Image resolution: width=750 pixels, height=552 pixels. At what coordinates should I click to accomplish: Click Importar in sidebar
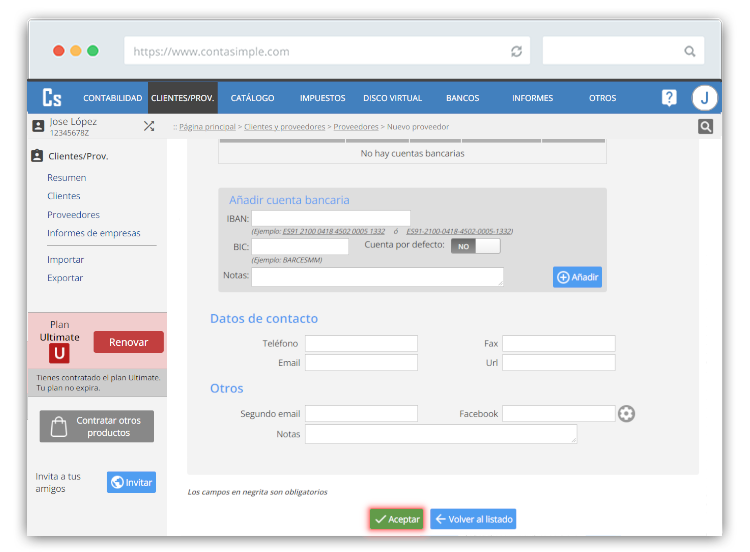pos(66,260)
